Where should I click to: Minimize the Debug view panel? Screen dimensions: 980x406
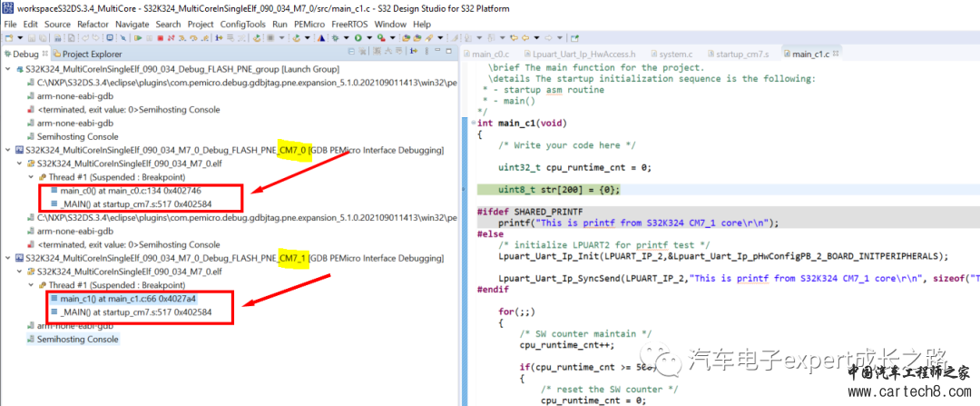click(437, 50)
